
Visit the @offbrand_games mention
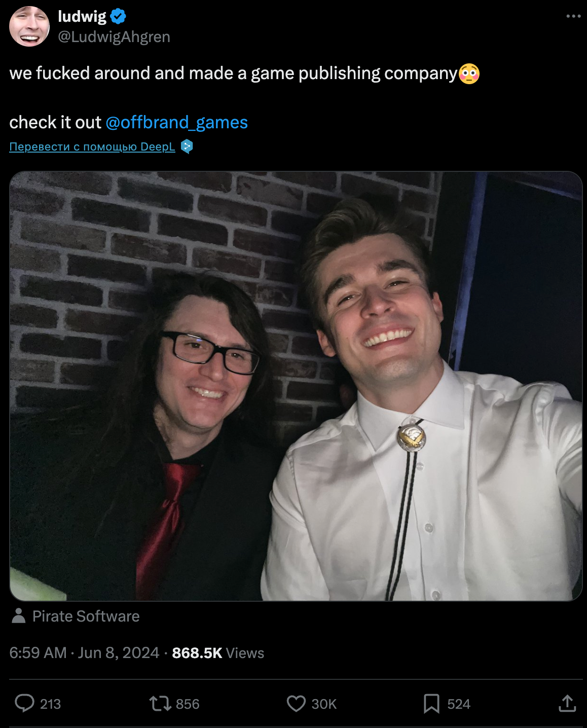coord(176,122)
